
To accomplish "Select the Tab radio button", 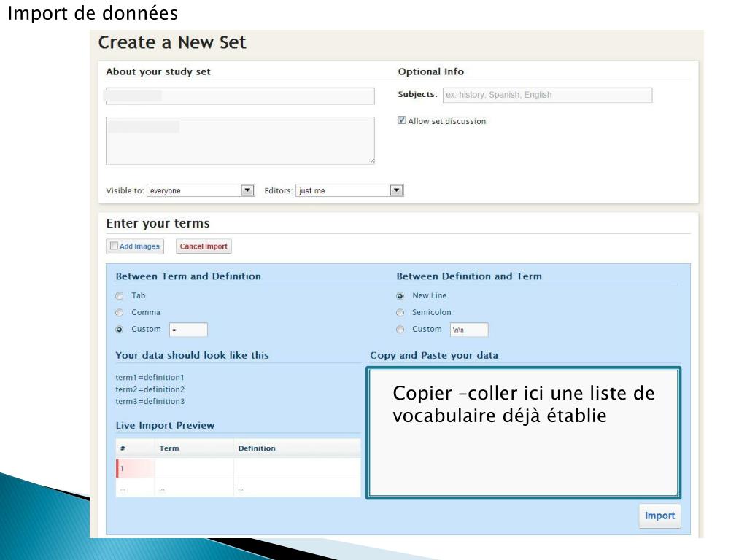I will coord(120,296).
